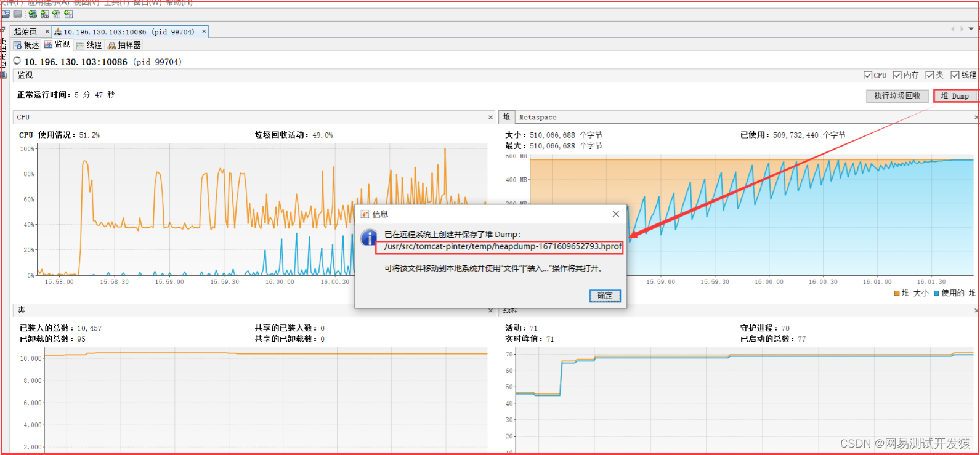The height and width of the screenshot is (455, 980).
Task: Select the 堆 heap chart tab
Action: point(507,116)
